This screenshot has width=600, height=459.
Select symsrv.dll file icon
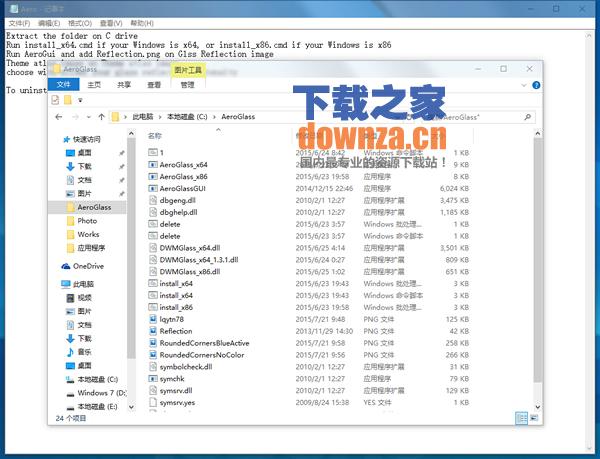tap(153, 390)
